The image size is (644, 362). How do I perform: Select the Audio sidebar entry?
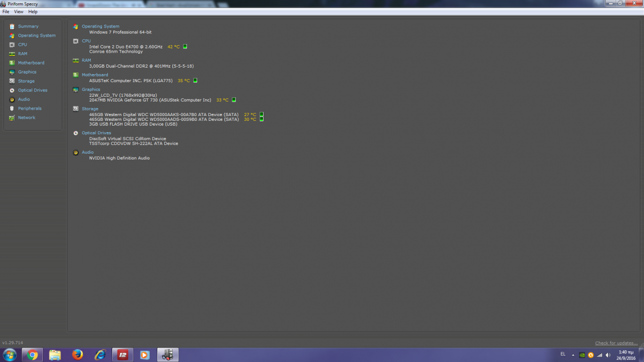click(x=24, y=99)
